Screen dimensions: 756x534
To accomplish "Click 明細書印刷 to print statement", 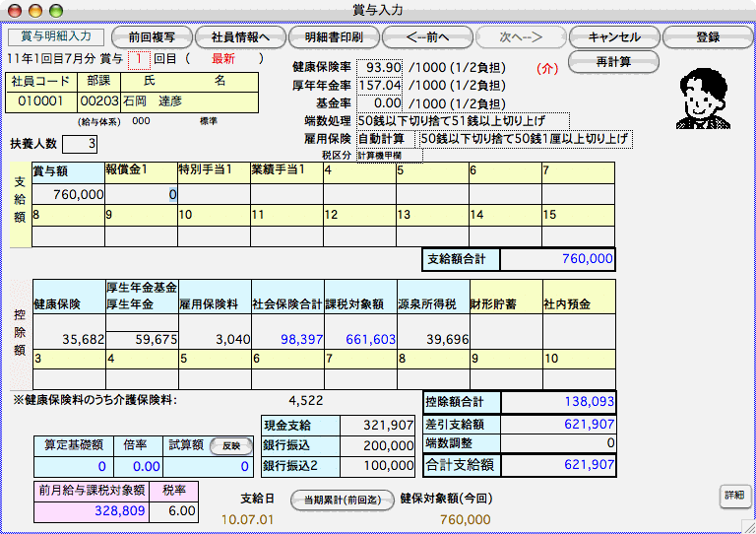I will click(x=333, y=36).
